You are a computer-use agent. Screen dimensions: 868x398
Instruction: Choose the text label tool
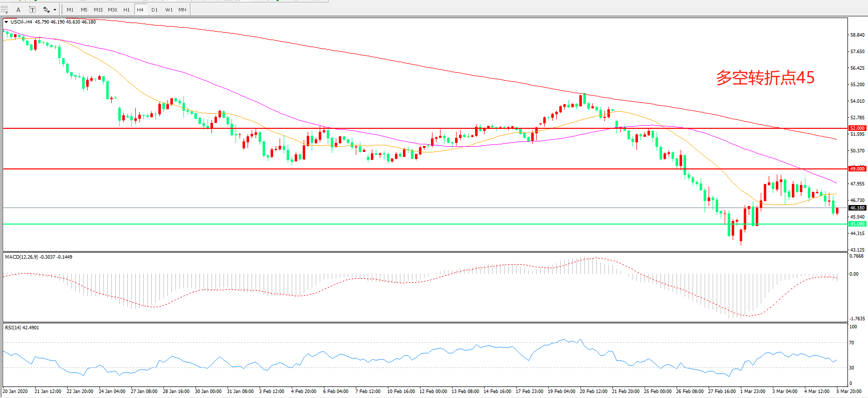[x=32, y=10]
